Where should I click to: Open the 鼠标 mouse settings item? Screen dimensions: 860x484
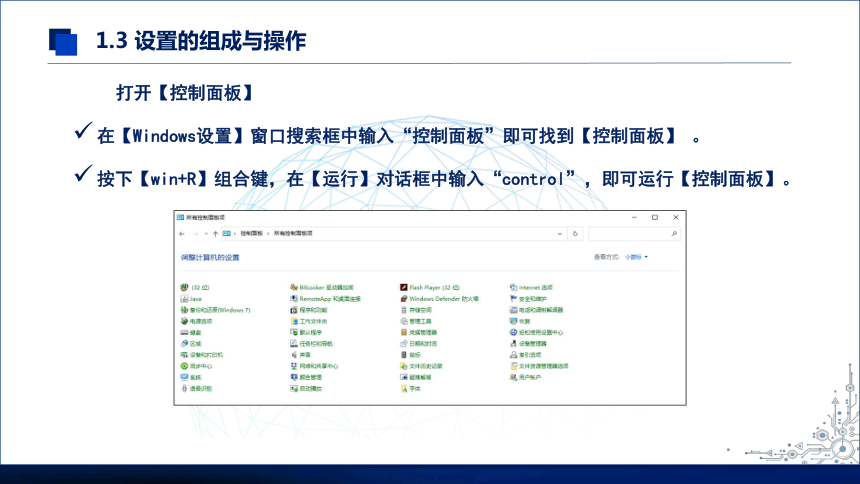click(410, 355)
